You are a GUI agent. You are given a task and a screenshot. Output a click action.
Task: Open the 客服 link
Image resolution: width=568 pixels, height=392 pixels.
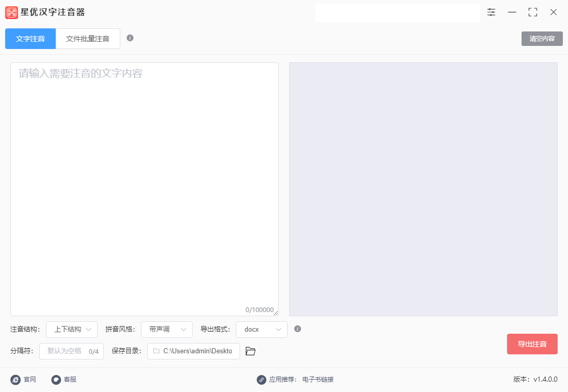pos(70,380)
